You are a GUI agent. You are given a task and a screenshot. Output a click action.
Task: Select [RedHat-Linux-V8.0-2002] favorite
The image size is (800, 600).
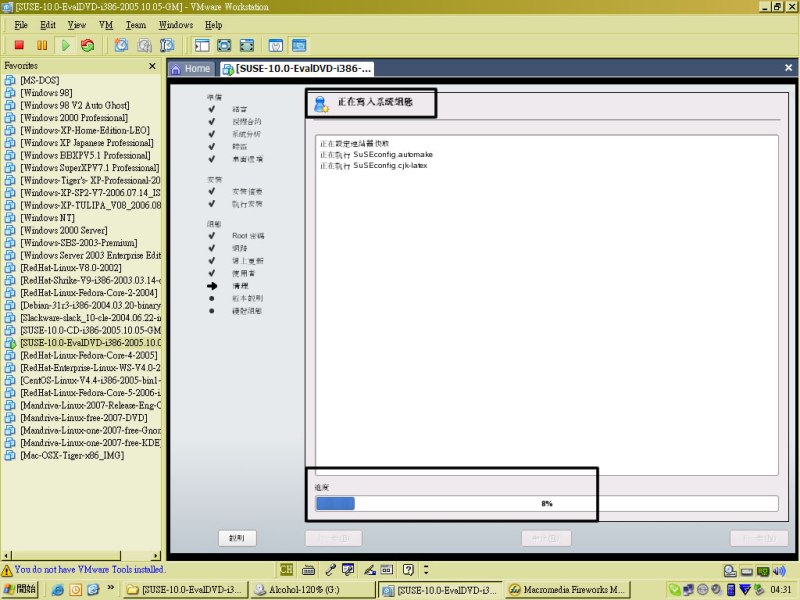[x=70, y=268]
